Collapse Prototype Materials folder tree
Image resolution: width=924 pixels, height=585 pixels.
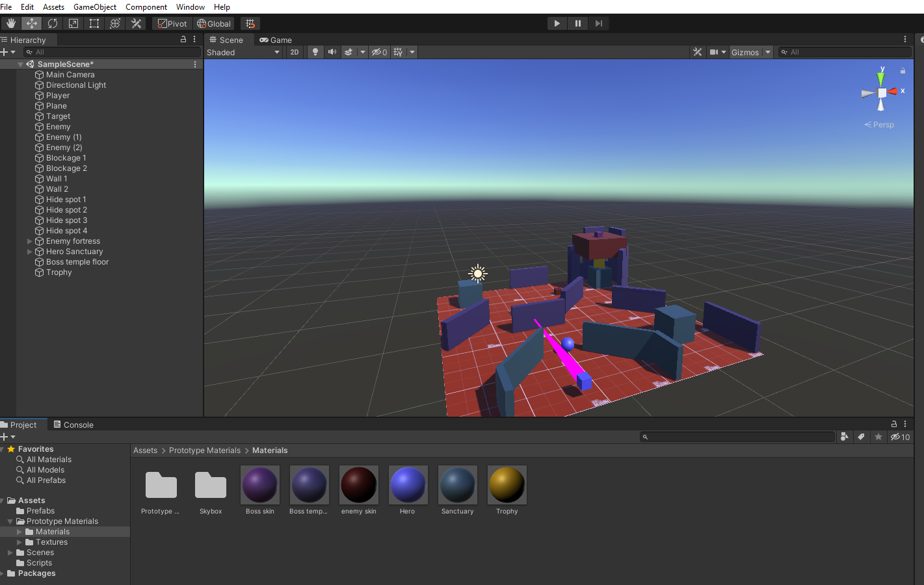[x=10, y=521]
